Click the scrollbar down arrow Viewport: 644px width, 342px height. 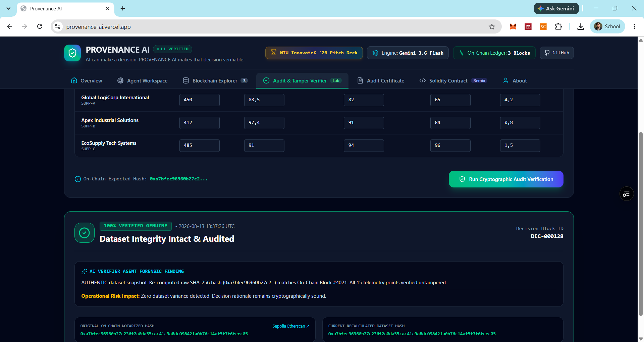coord(641,339)
